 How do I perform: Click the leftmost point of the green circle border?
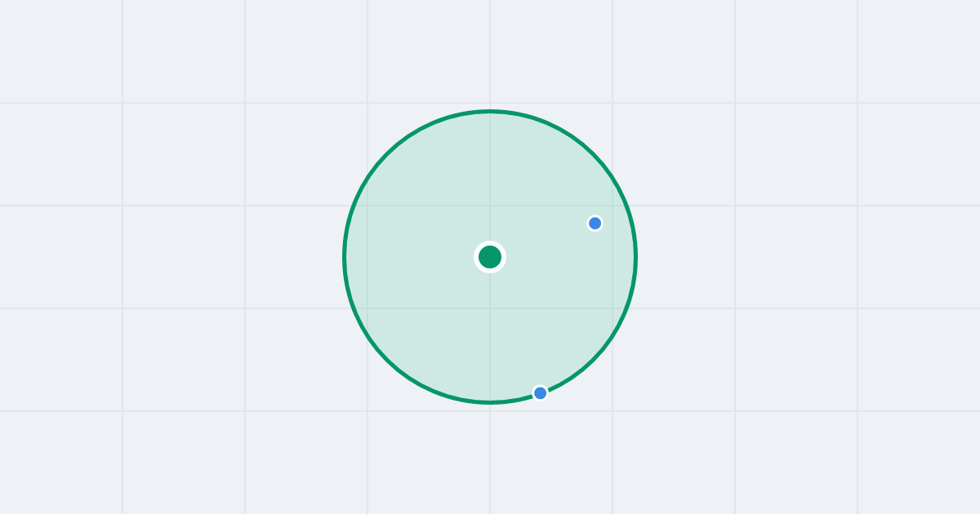point(344,257)
